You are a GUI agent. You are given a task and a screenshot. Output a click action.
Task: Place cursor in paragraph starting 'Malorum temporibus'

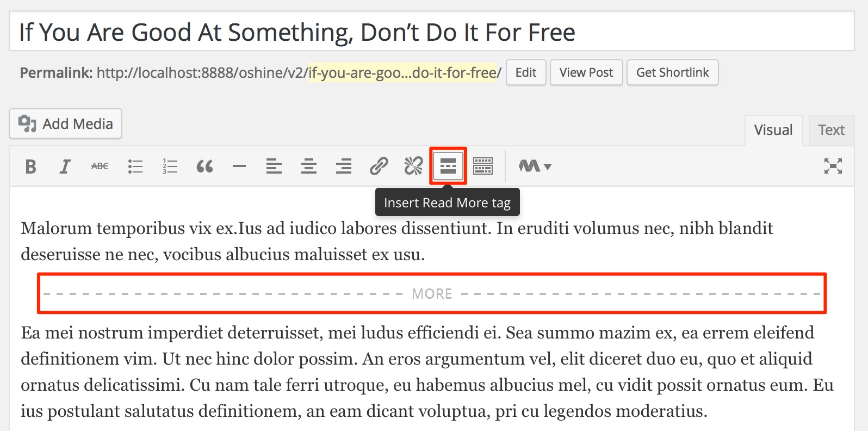pyautogui.click(x=397, y=241)
